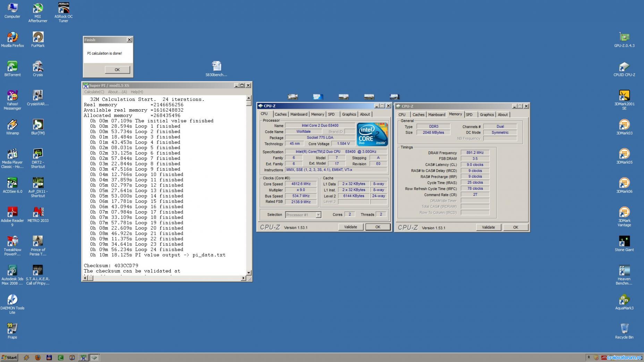
Task: Launch Fraps from the desktop
Action: point(12,331)
